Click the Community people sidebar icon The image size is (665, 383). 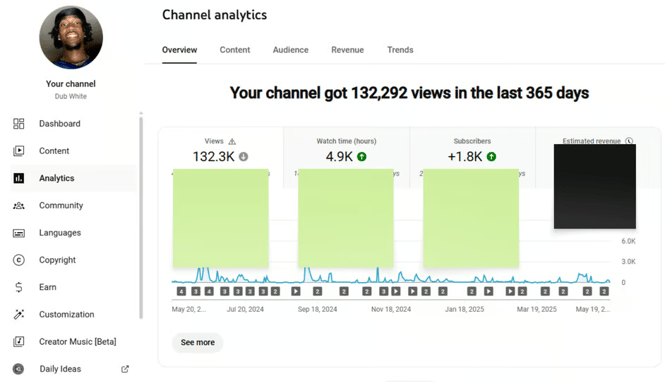click(19, 206)
